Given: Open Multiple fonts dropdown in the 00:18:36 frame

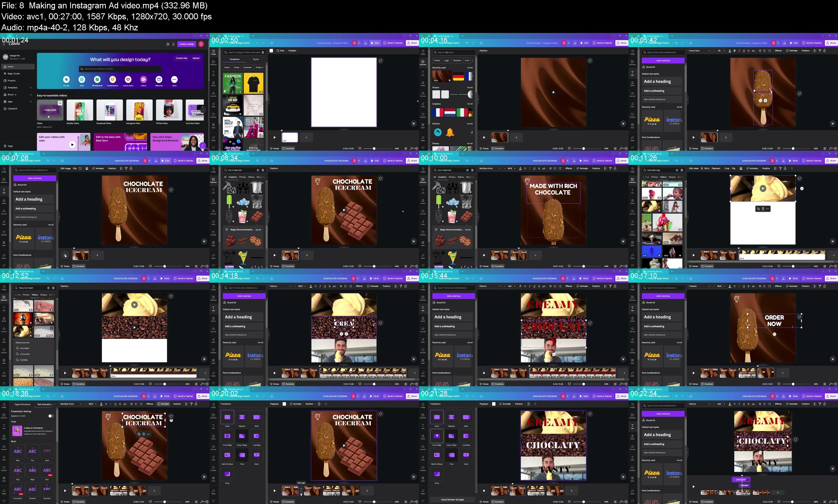Looking at the screenshot, I should click(71, 404).
